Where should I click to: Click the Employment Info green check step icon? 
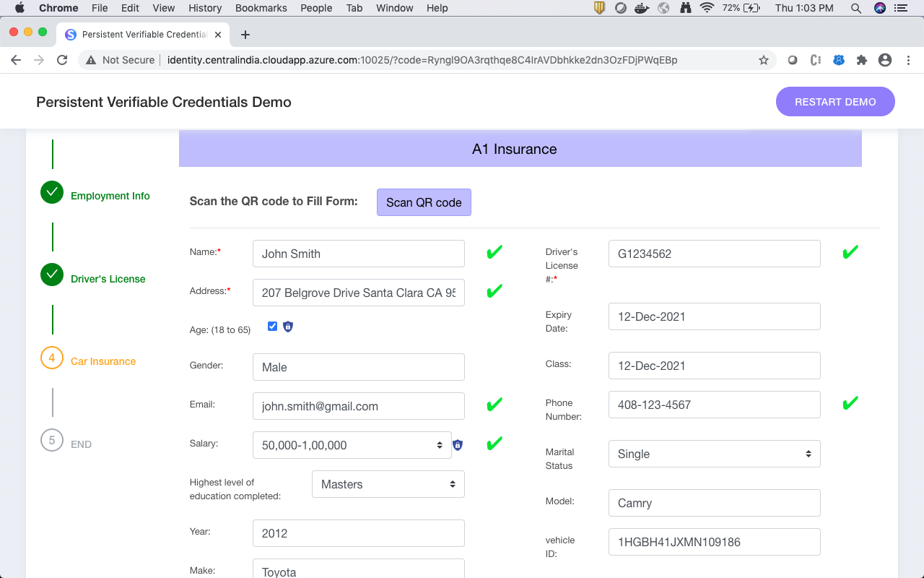52,192
